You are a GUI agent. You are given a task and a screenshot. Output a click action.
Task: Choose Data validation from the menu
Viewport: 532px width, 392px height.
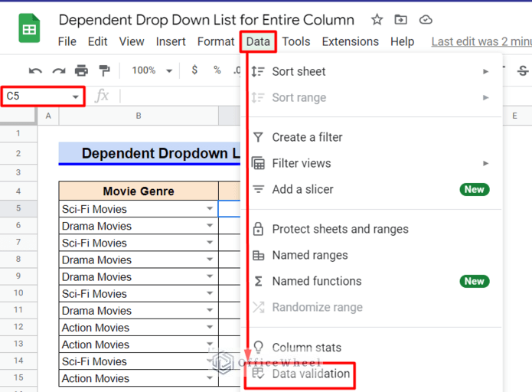[311, 374]
